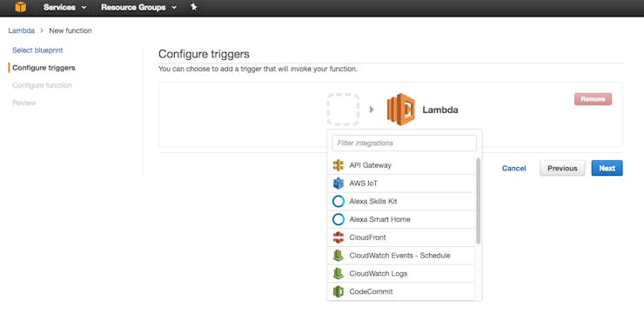The width and height of the screenshot is (644, 321).
Task: Click the orange Lambda logo
Action: click(x=401, y=110)
